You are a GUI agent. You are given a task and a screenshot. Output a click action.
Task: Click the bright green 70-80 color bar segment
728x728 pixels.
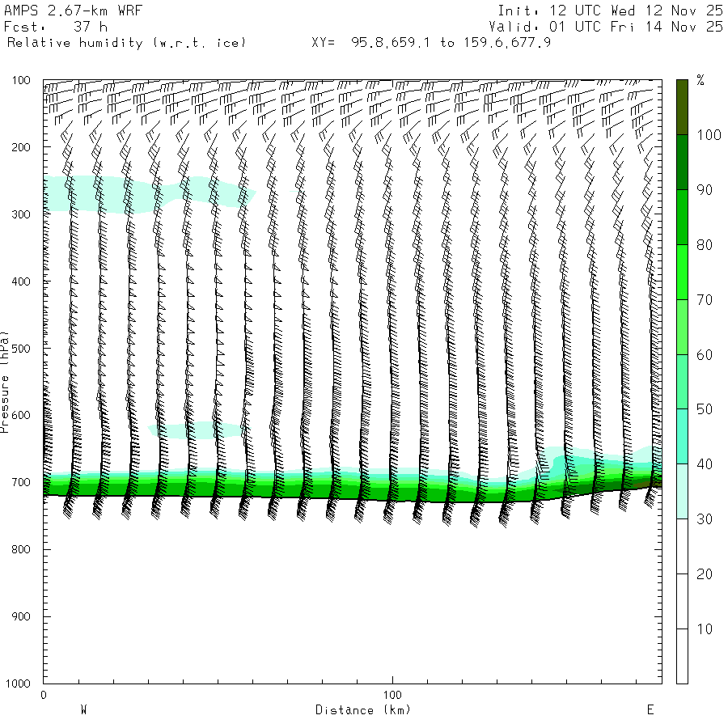pos(682,272)
